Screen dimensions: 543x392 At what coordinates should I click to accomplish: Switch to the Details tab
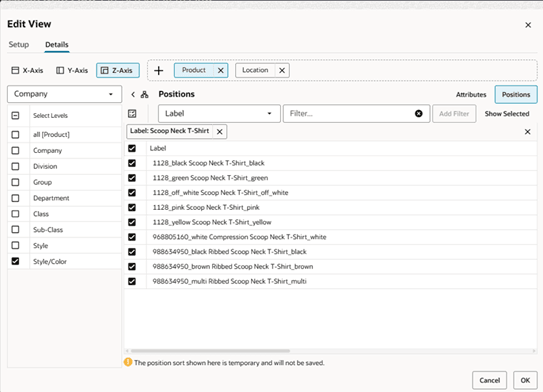coord(57,45)
